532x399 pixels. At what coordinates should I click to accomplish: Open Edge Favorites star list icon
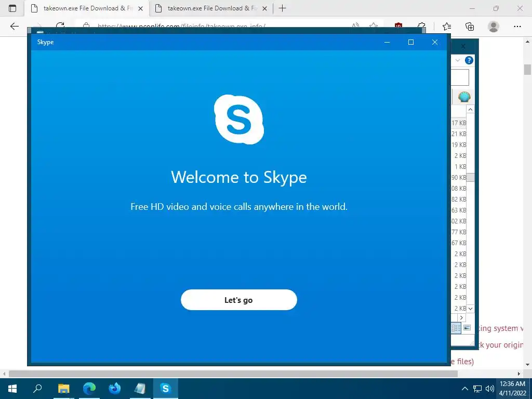(x=446, y=26)
